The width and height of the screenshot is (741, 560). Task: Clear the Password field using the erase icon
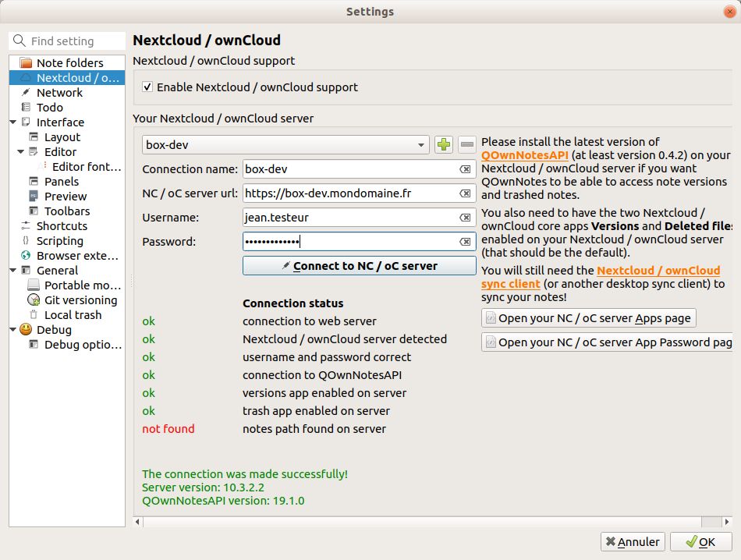(x=463, y=241)
